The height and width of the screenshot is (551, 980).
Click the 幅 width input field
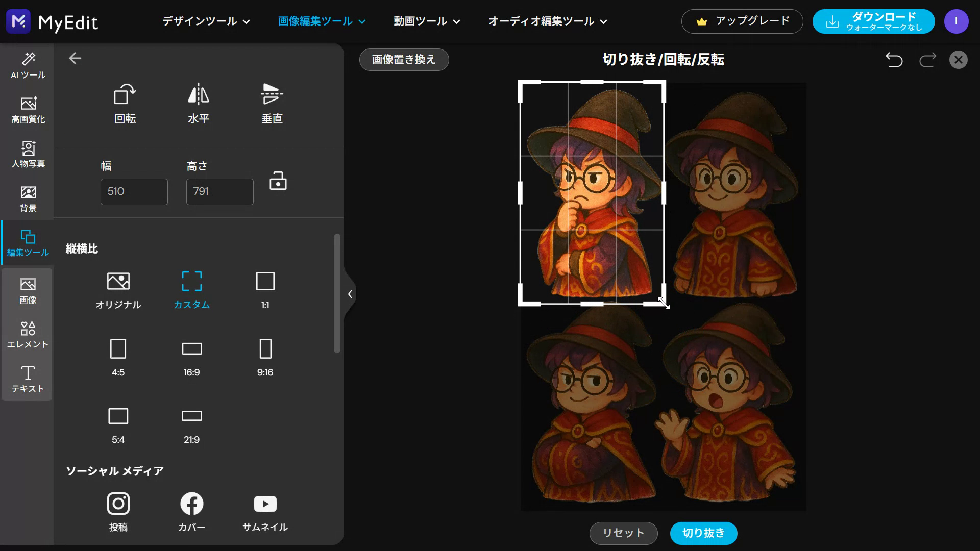[134, 191]
